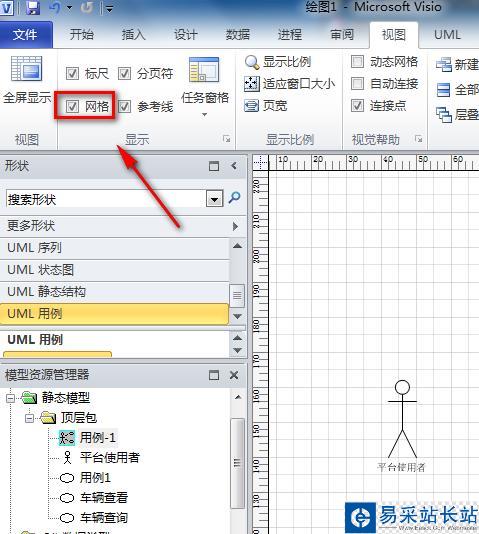This screenshot has width=479, height=534.
Task: Open the 文件 file tab
Action: 25,34
